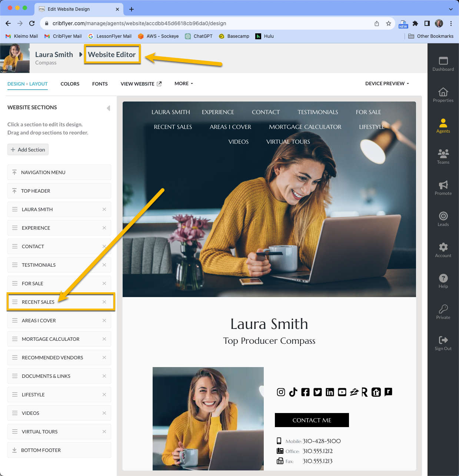
Task: Remove the LAURA SMITH section with X
Action: click(x=104, y=209)
